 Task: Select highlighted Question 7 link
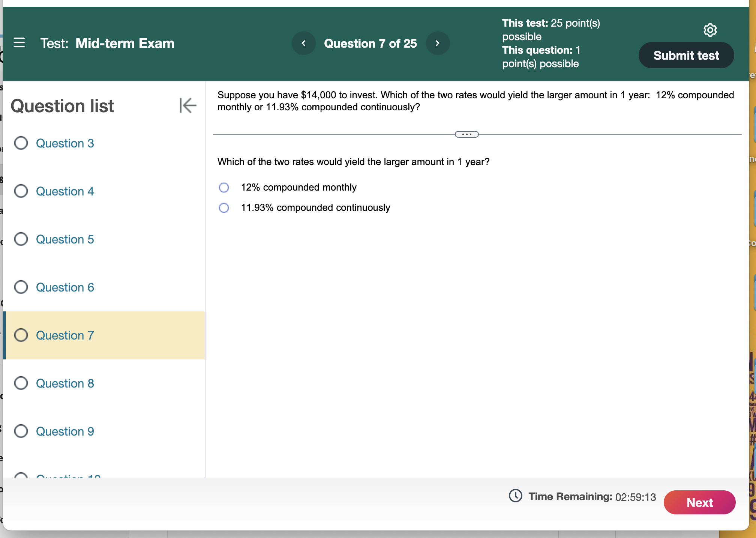click(x=65, y=335)
